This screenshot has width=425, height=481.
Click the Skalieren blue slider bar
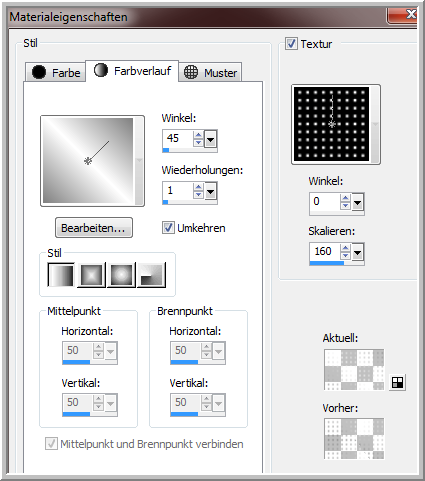pos(327,263)
